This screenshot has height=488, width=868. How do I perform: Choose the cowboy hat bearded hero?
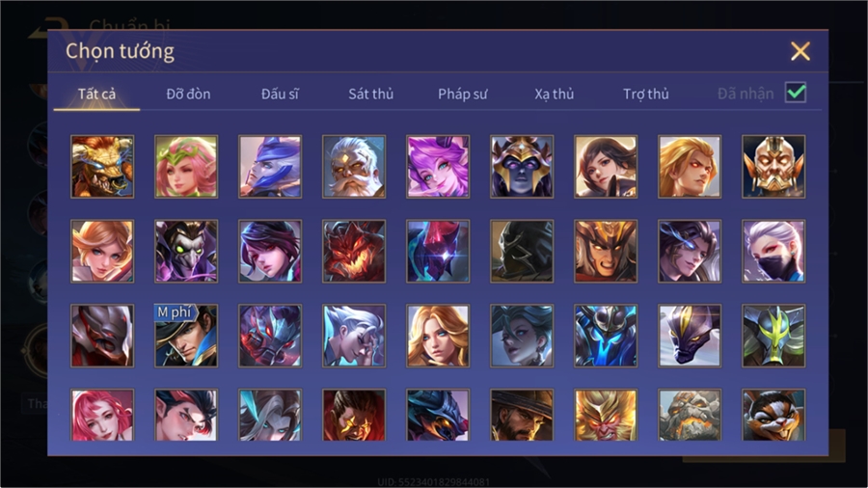tap(522, 415)
